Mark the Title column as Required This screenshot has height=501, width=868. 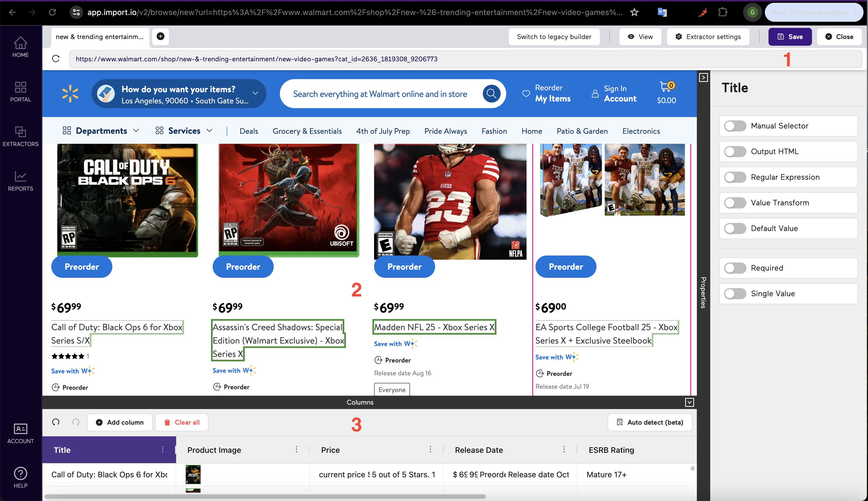click(x=735, y=268)
